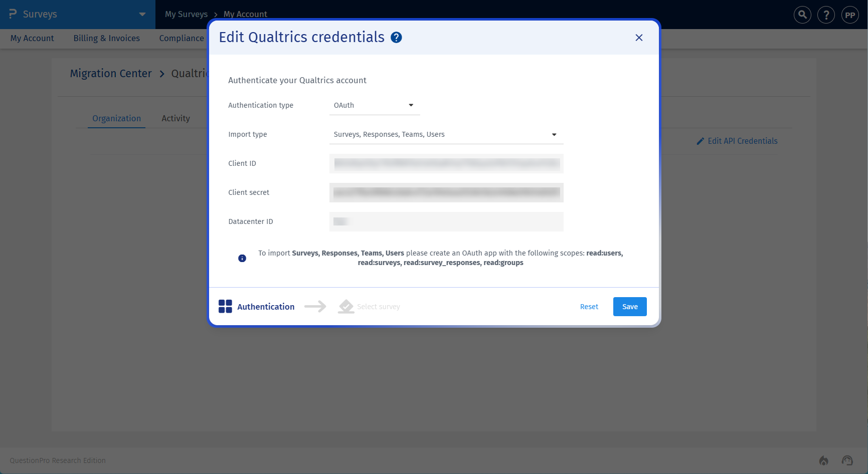Switch to the Organization tab

(x=116, y=118)
